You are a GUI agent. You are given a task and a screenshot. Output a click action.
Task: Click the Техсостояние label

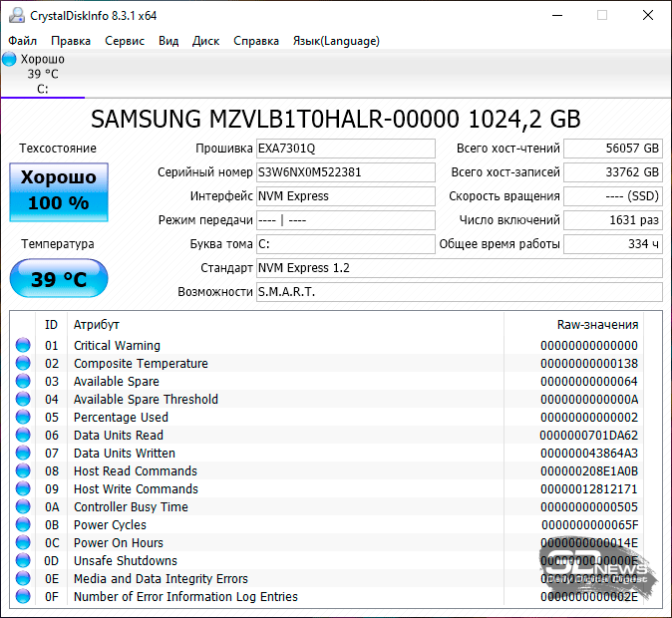[x=58, y=149]
